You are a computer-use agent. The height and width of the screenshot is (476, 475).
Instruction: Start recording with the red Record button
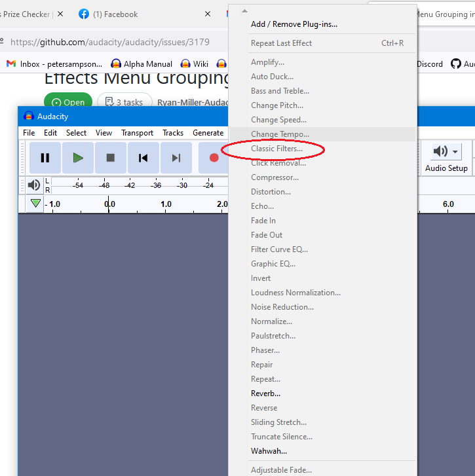pyautogui.click(x=214, y=158)
